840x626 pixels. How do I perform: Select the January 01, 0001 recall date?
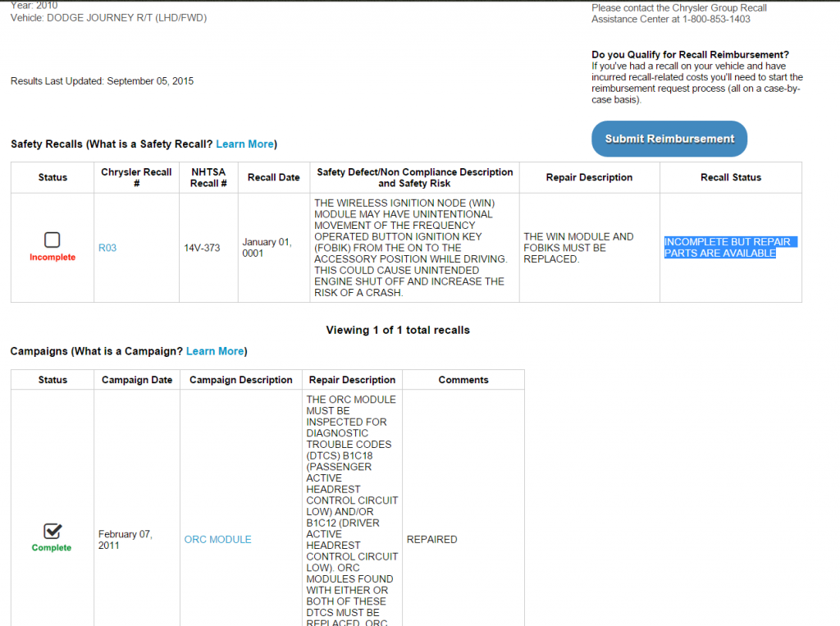[267, 248]
